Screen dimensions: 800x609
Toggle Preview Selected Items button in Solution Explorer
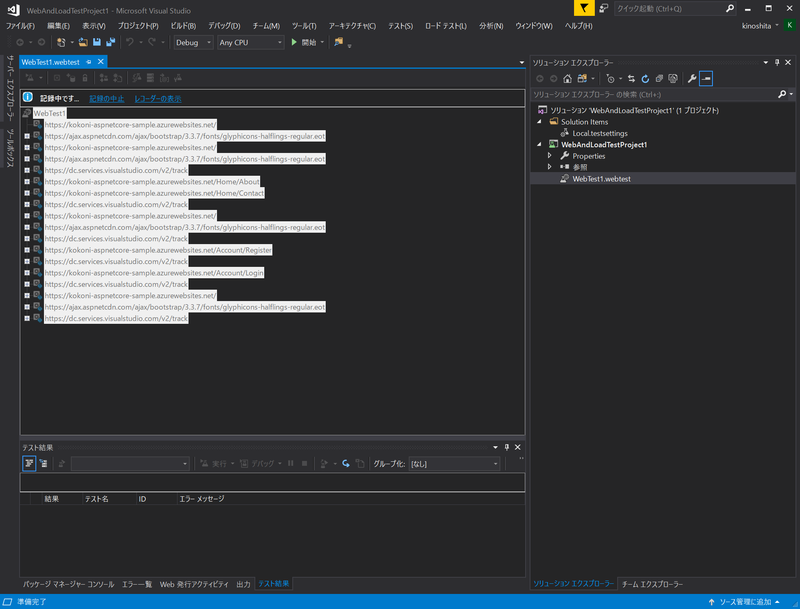(706, 79)
